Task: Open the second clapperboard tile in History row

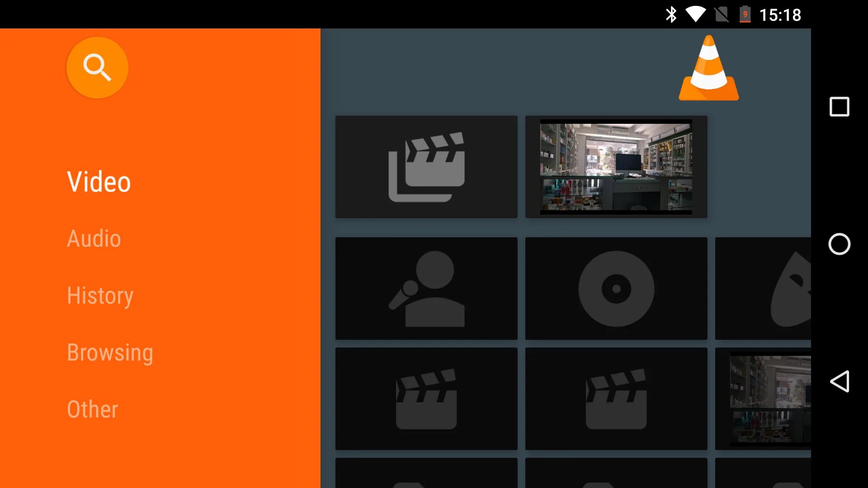Action: [x=616, y=399]
